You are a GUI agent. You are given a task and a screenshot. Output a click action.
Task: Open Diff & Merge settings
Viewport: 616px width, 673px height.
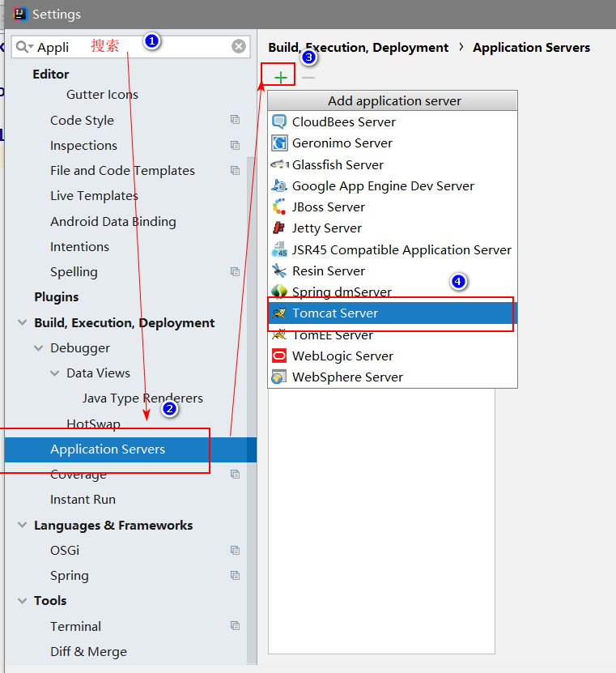tap(88, 652)
